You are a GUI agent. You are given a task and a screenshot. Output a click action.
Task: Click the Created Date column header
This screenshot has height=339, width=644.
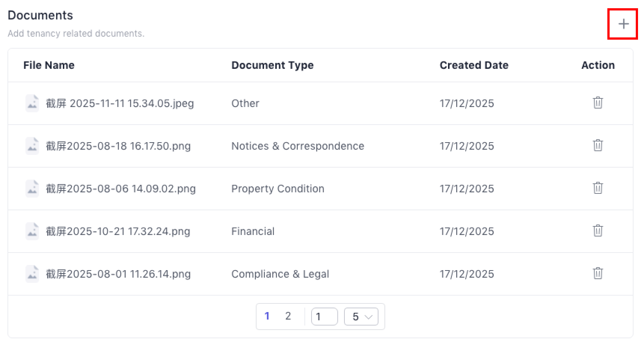474,65
